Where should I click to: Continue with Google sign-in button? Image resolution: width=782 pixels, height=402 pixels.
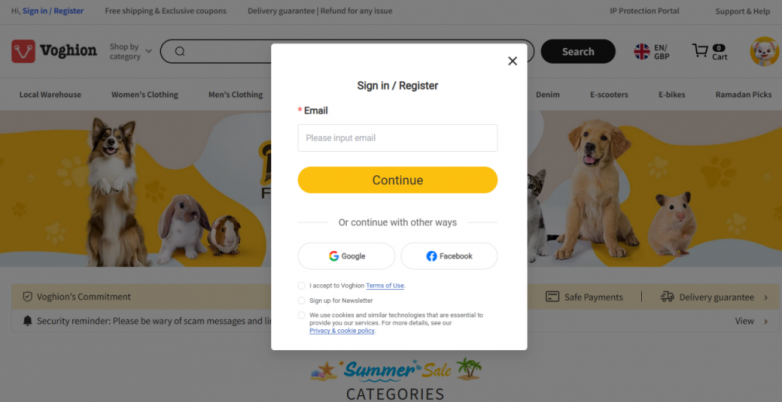click(347, 256)
